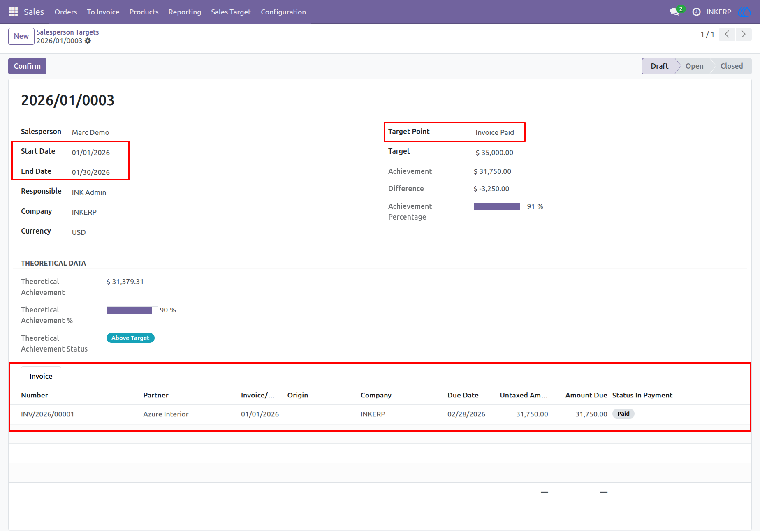Screen dimensions: 760x532
Task: Open the Reporting menu
Action: click(185, 12)
